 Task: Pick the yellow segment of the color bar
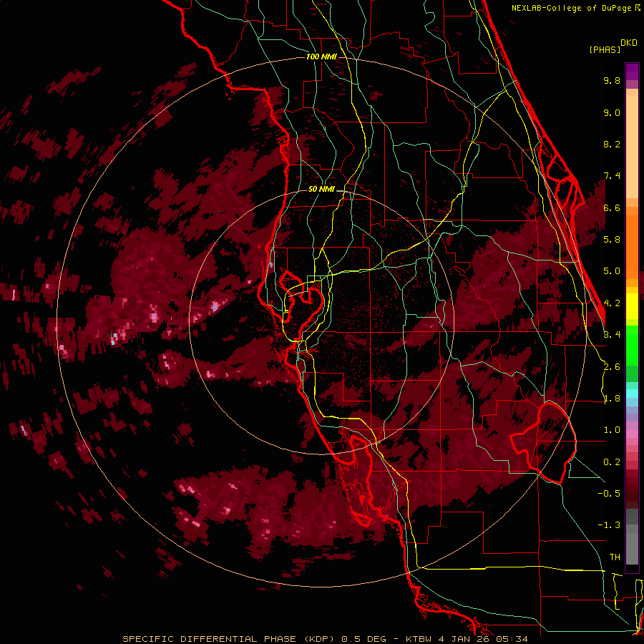pyautogui.click(x=632, y=306)
